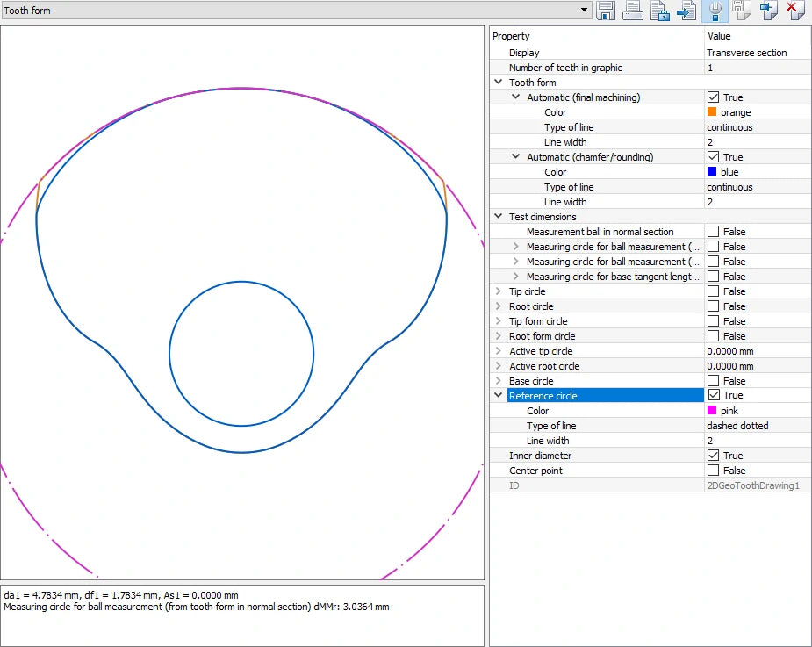Collapse the Test dimensions section

499,217
